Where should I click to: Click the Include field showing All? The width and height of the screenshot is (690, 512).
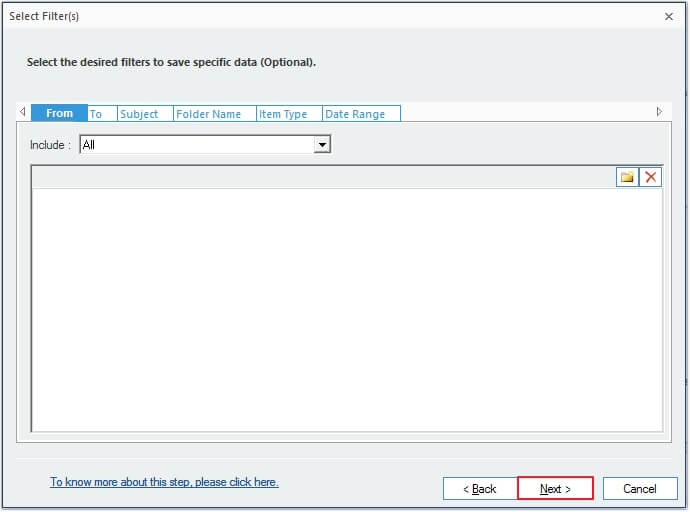197,145
